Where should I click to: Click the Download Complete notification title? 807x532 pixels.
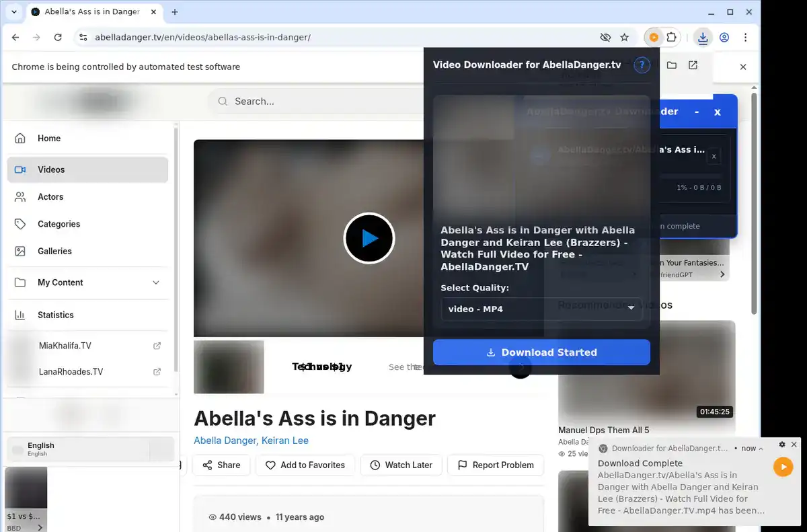[x=640, y=463]
